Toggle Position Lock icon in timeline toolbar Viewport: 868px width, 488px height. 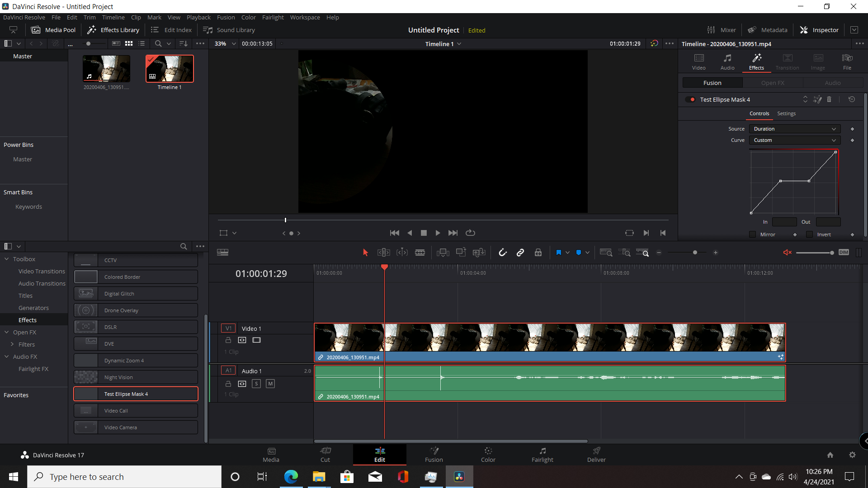point(538,253)
